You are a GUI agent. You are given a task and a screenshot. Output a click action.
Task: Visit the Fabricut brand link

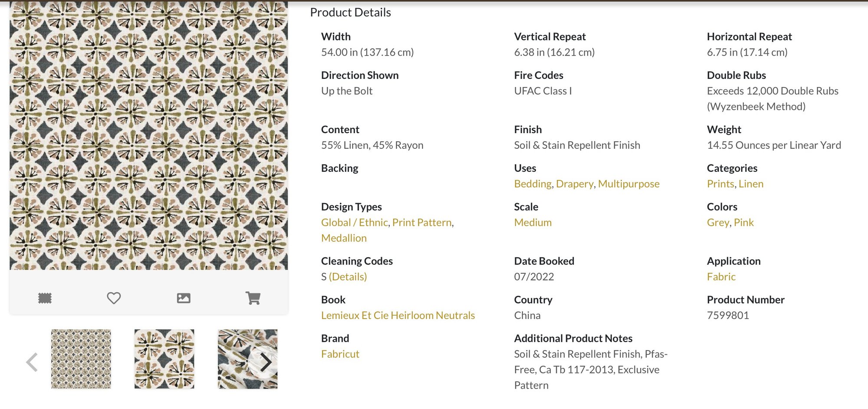click(x=340, y=354)
